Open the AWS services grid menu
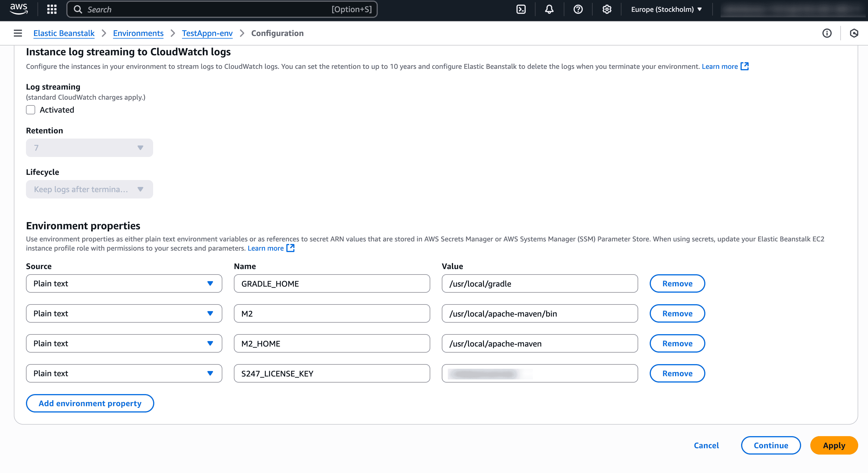Image resolution: width=868 pixels, height=473 pixels. pyautogui.click(x=52, y=10)
